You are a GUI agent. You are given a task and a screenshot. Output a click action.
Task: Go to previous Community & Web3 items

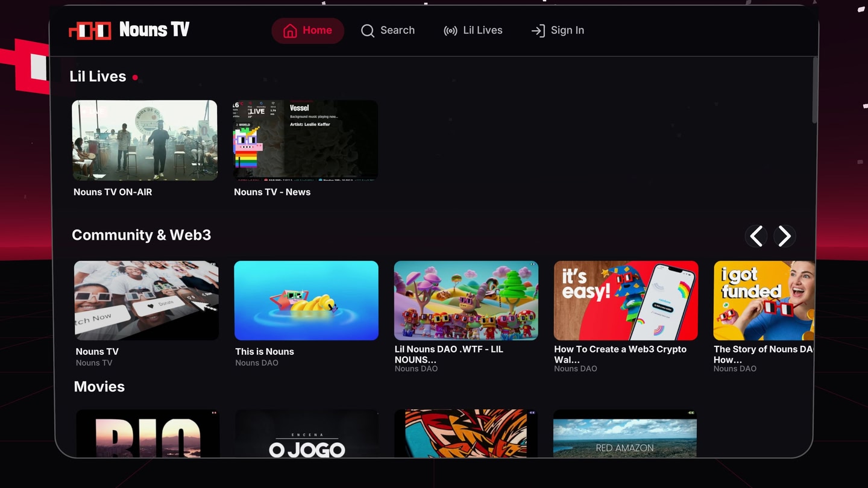click(756, 236)
